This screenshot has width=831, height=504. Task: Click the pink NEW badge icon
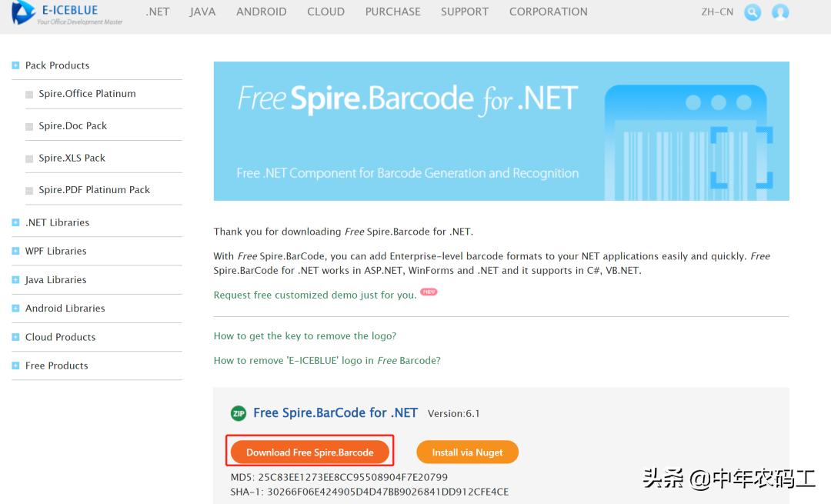[x=429, y=292]
